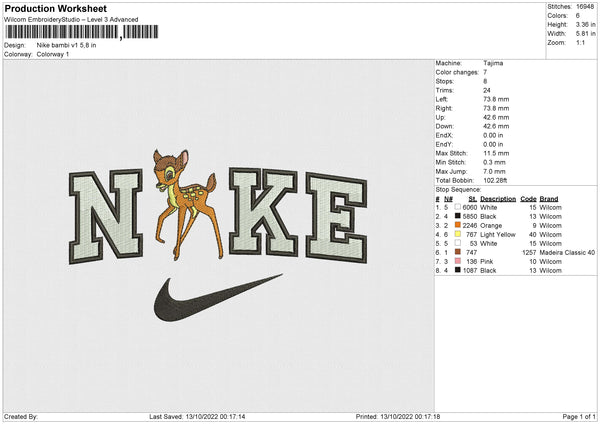600x424 pixels.
Task: Click the brown swatch in stop 6
Action: [x=458, y=252]
